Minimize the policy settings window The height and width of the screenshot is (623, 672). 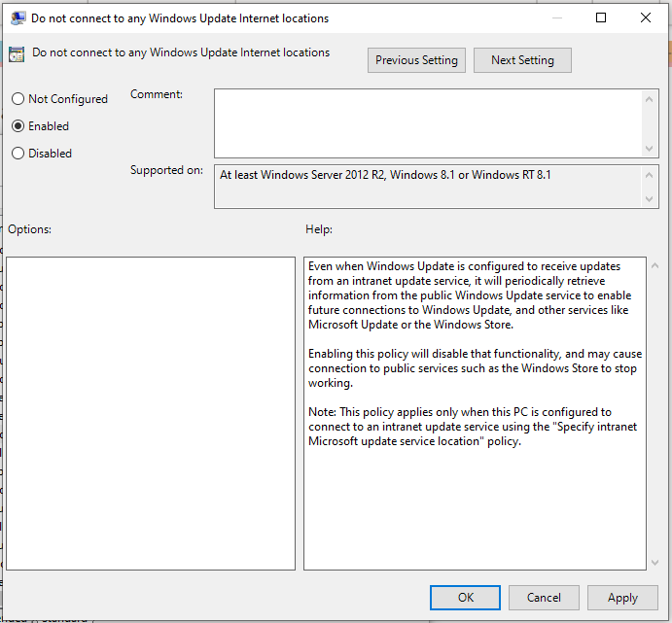pyautogui.click(x=555, y=17)
